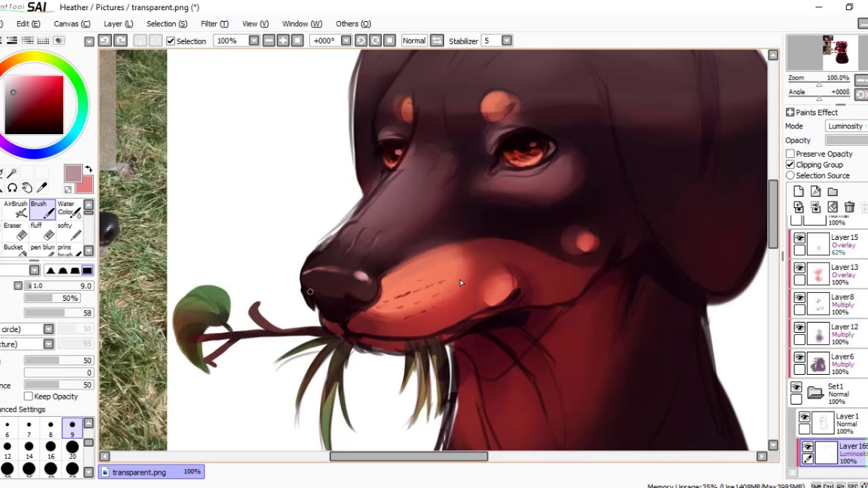Viewport: 868px width, 488px height.
Task: Click the redo arrow button
Action: (x=120, y=41)
